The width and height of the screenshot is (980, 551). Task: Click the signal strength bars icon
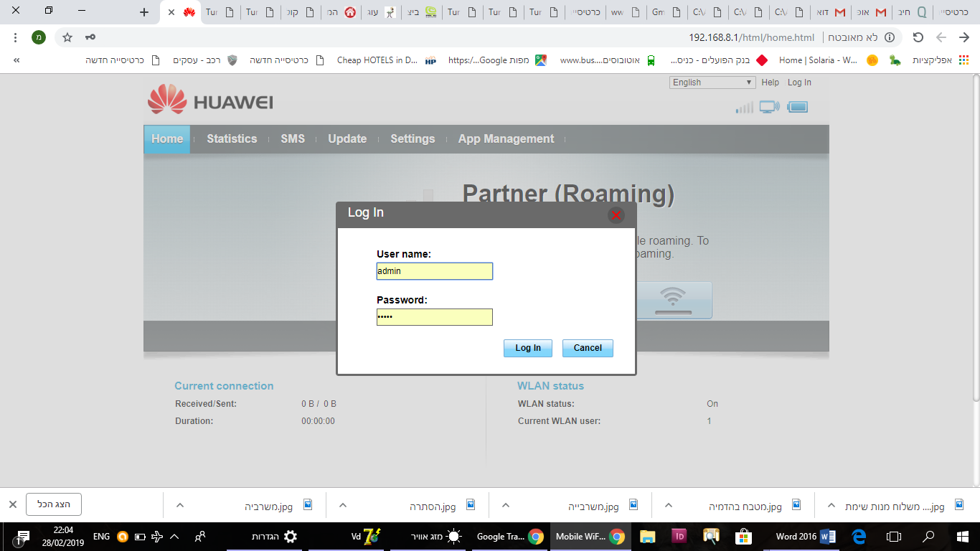744,108
